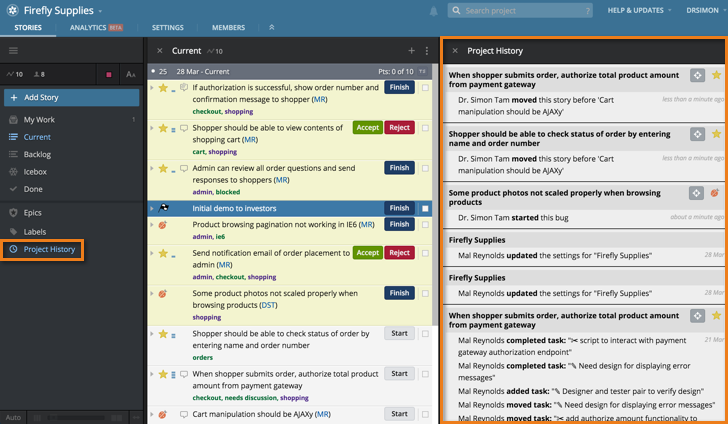The width and height of the screenshot is (728, 424).
Task: Open Firefly Supplies project dropdown
Action: [100, 11]
